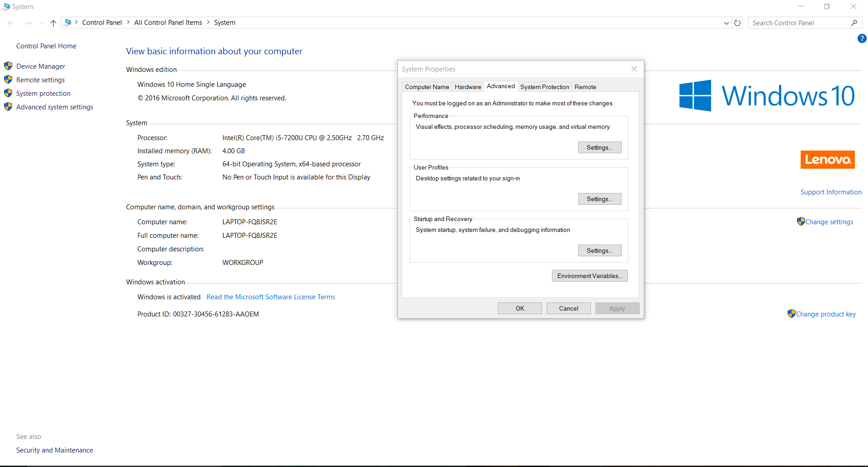The height and width of the screenshot is (467, 868).
Task: Close the System Properties dialog
Action: click(x=634, y=69)
